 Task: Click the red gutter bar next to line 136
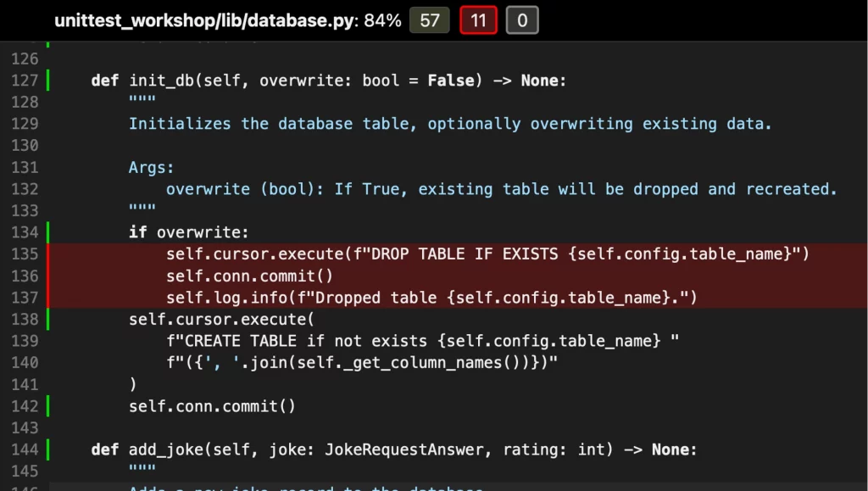tap(48, 276)
